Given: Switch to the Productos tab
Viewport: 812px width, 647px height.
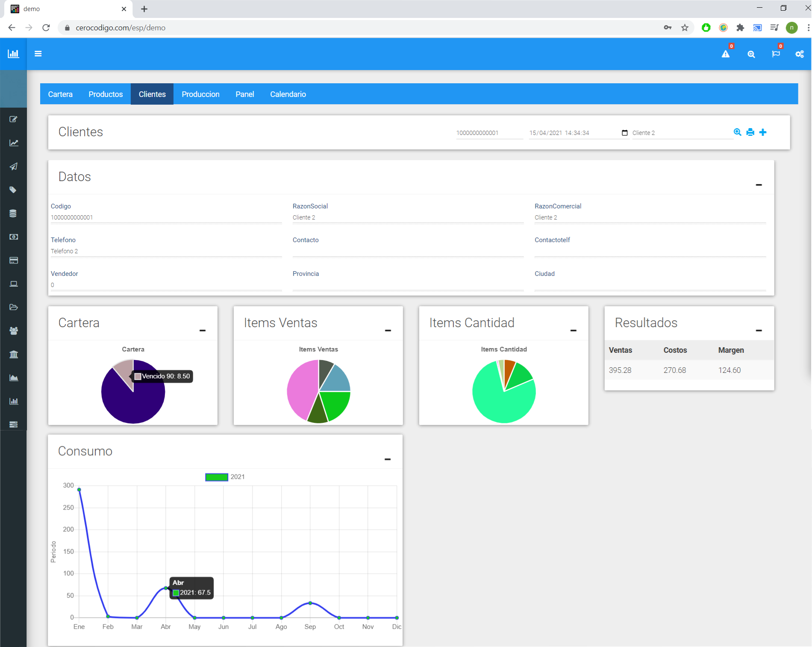Looking at the screenshot, I should [x=106, y=94].
